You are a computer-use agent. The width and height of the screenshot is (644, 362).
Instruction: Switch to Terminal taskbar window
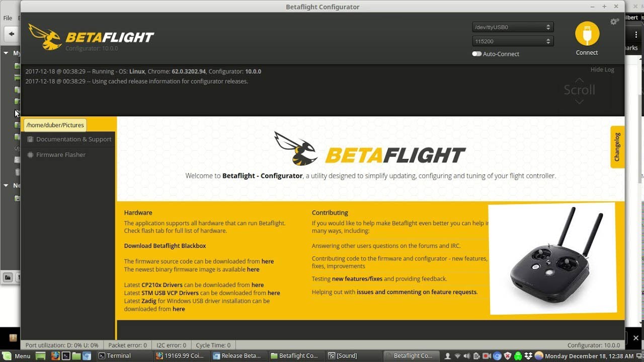pyautogui.click(x=124, y=356)
